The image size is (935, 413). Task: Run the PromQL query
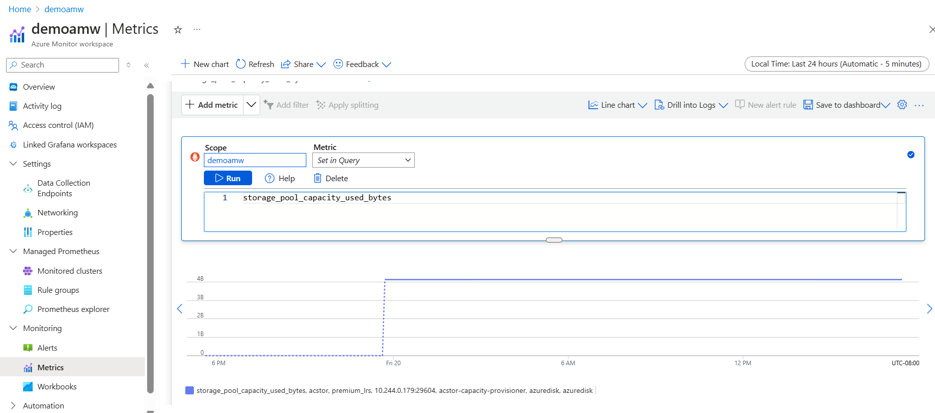coord(228,178)
